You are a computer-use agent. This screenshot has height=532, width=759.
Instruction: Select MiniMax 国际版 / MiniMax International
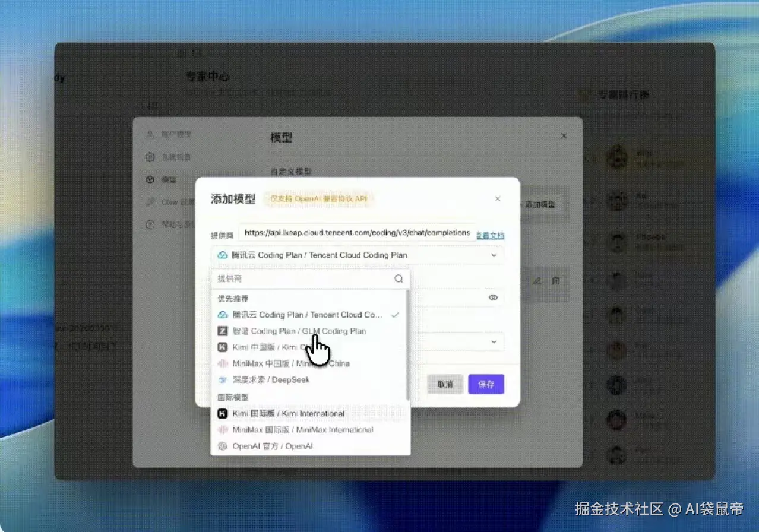(309, 429)
